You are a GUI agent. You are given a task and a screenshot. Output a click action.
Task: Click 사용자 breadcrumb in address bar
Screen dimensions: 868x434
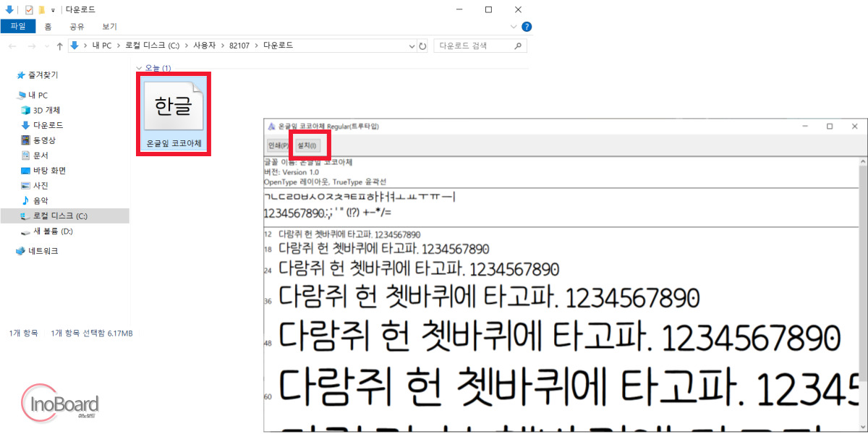pyautogui.click(x=205, y=46)
